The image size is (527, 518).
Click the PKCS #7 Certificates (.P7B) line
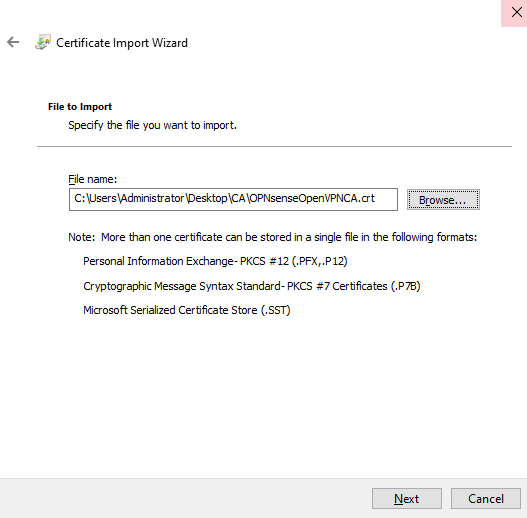click(x=252, y=286)
